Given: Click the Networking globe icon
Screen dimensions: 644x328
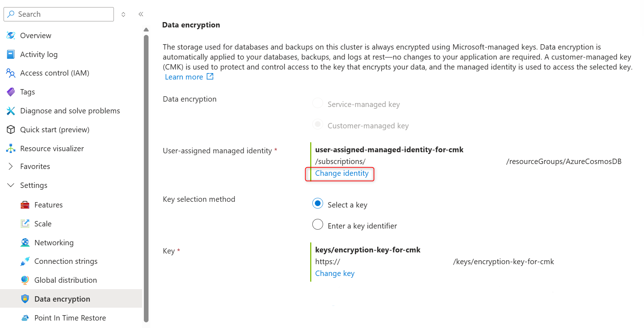Looking at the screenshot, I should tap(25, 243).
